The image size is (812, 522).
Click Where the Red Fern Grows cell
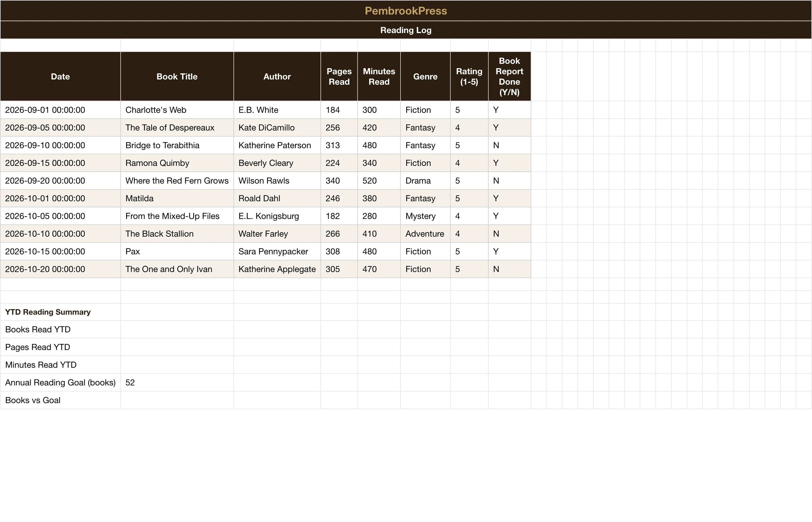[x=177, y=181]
